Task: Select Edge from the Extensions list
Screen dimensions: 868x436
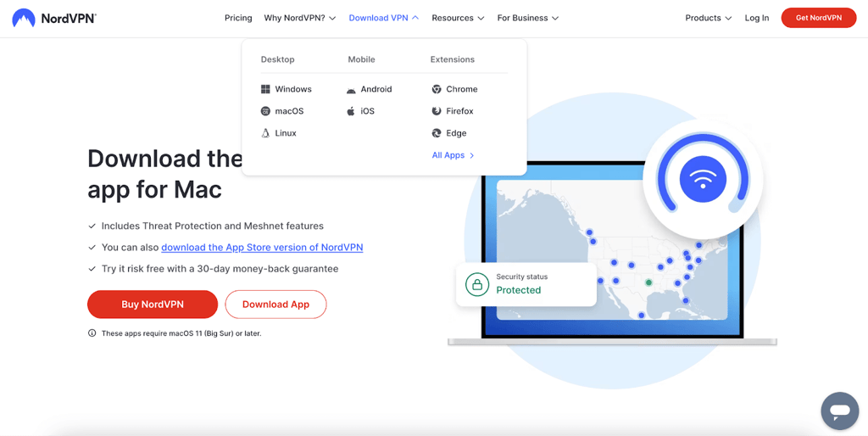Action: [449, 133]
